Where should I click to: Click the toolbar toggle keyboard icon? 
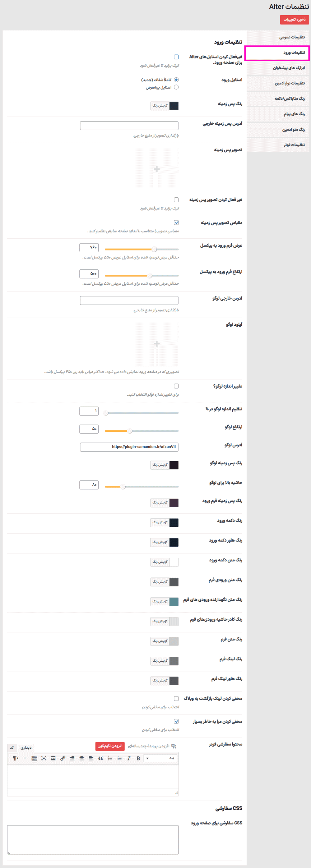(x=35, y=758)
